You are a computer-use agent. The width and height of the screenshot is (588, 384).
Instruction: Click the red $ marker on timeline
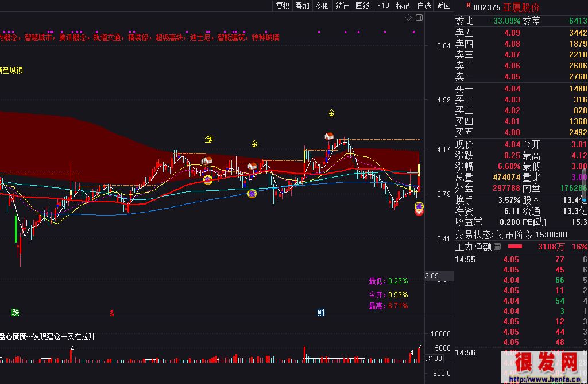112,313
